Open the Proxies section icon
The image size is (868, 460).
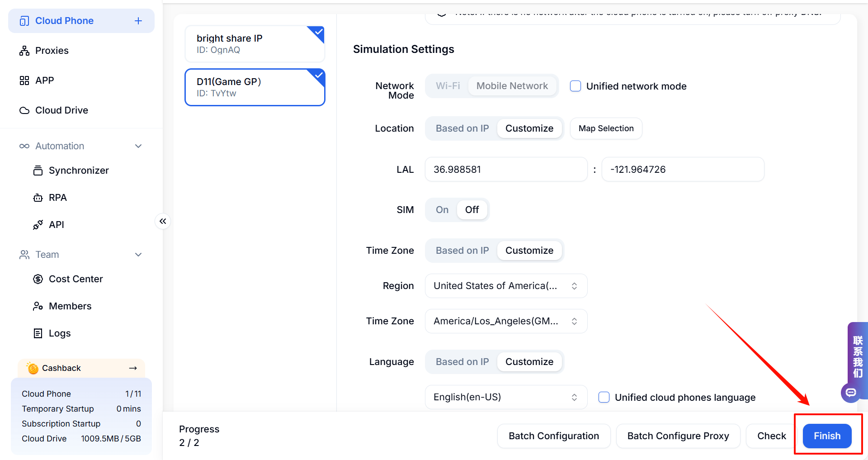24,51
